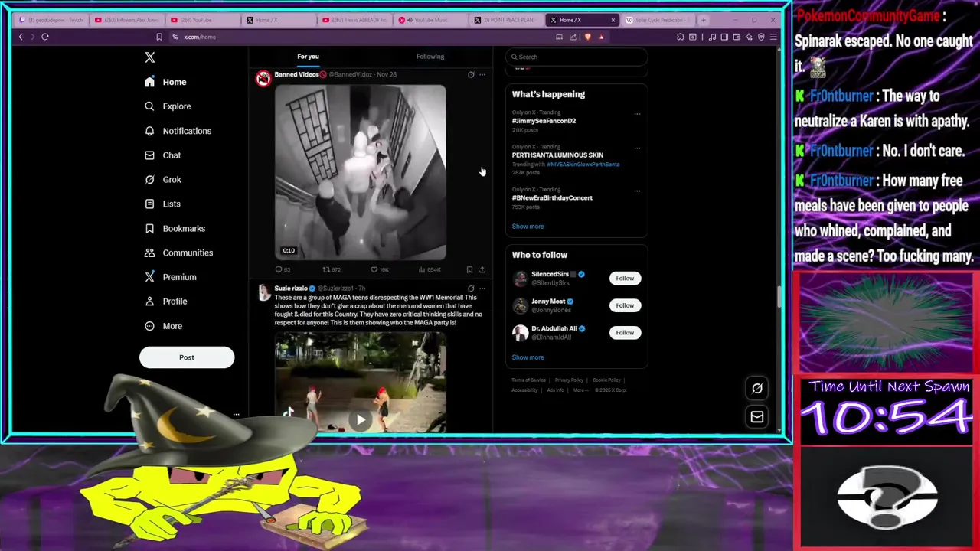
Task: Open #NIVEASkinGlowxPerthSanta hashtag link
Action: click(x=583, y=165)
